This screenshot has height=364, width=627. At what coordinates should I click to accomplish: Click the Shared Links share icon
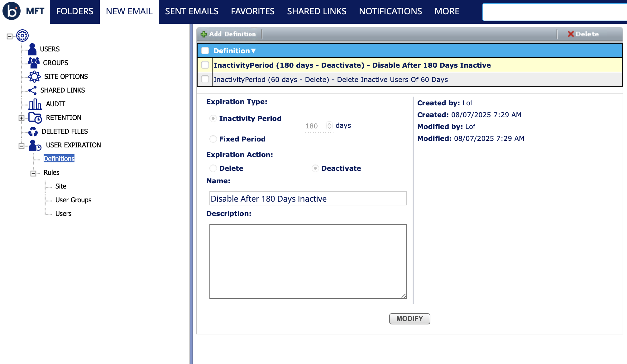pos(32,90)
